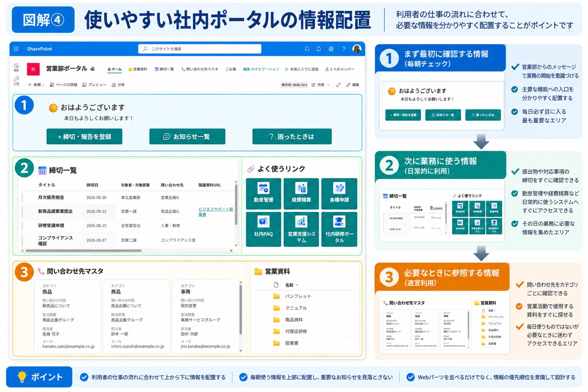Open the large 各種申請 link tile
Viewport: 588px width, 392px height.
pos(339,194)
